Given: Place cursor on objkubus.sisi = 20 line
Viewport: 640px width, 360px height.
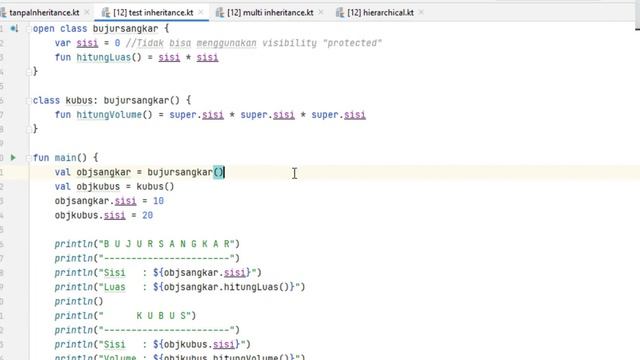Looking at the screenshot, I should point(104,216).
